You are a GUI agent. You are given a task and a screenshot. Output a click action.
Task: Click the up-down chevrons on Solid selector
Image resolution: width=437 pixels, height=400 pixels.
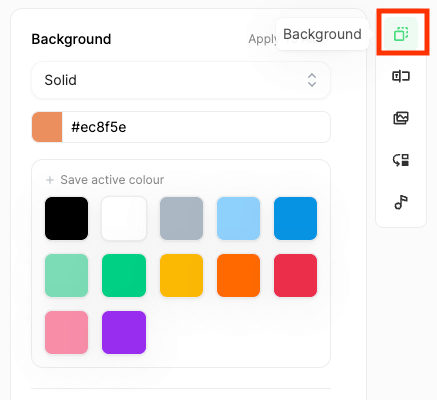pos(312,80)
